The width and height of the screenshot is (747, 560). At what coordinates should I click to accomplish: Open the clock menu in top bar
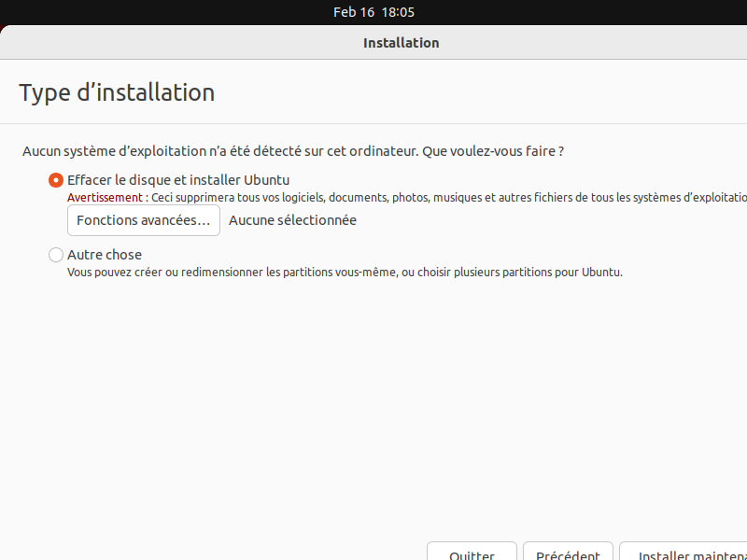click(x=373, y=12)
